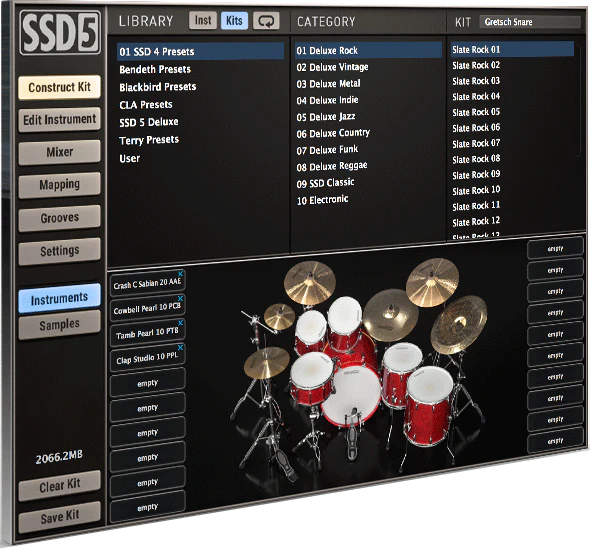
Task: Select 09 SSD Classic category
Action: click(x=325, y=183)
